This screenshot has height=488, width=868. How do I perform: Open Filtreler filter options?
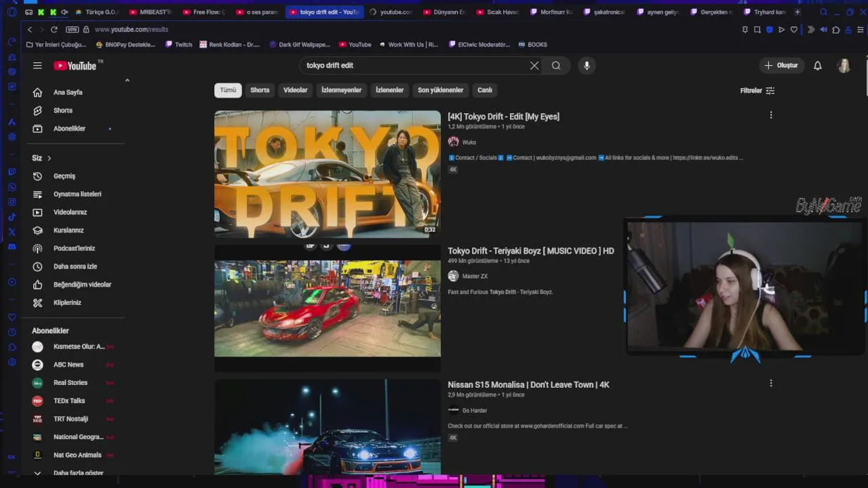coord(757,91)
